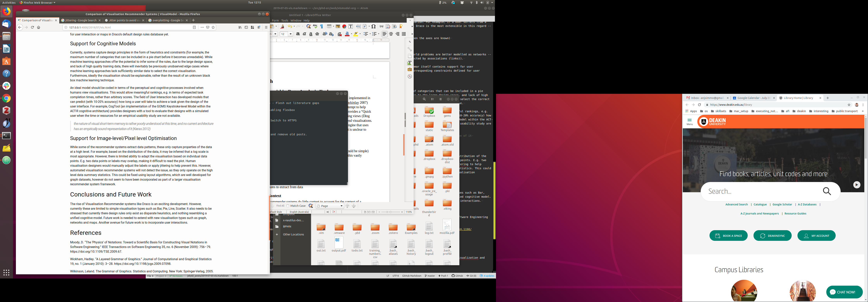The height and width of the screenshot is (302, 868).
Task: Adjust the Writer zoom slider handle
Action: coord(391,212)
